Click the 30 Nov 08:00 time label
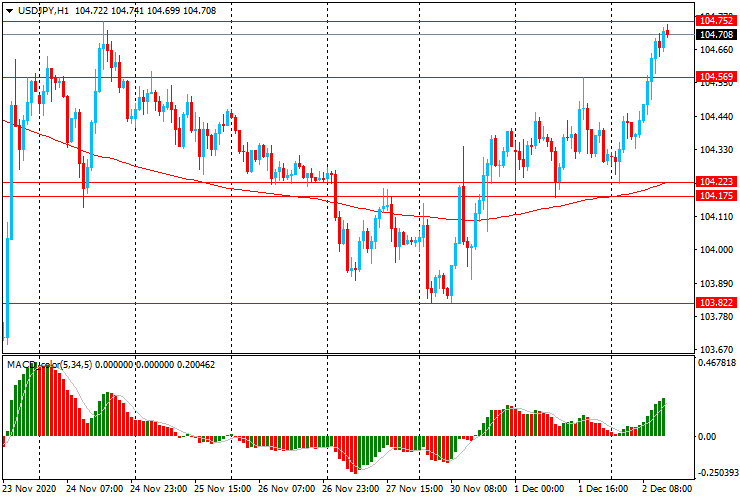Image resolution: width=740 pixels, height=500 pixels. coord(479,488)
